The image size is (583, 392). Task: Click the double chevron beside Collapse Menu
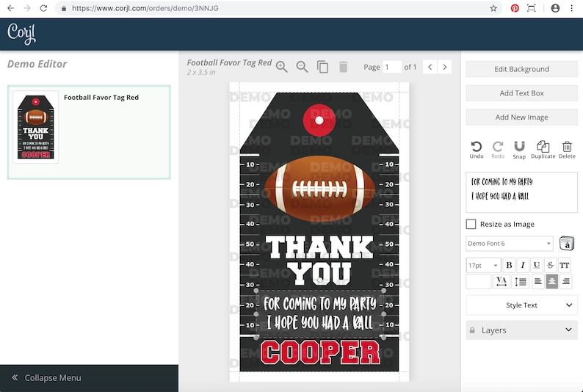point(15,377)
